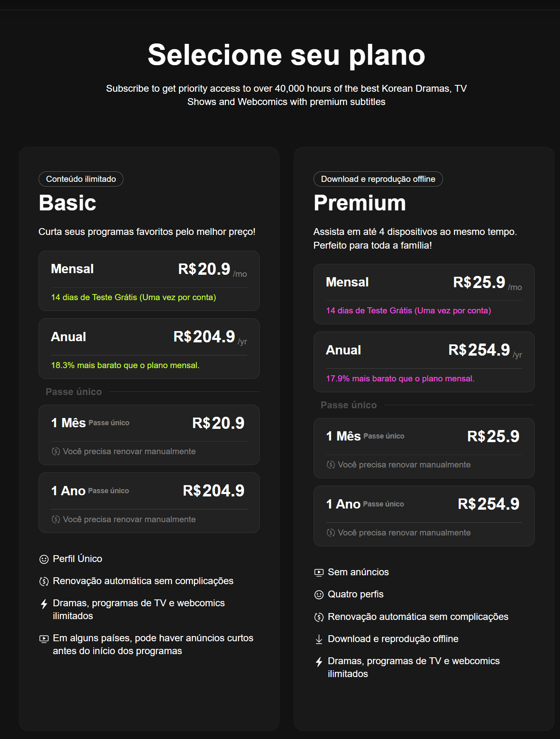Click the smiley icon beside Perfil Único
Screen dimensions: 560x739
point(44,559)
